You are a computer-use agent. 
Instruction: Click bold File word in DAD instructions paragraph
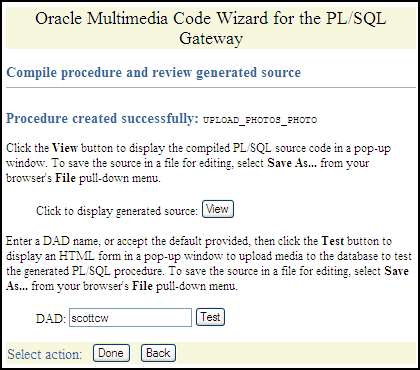pyautogui.click(x=142, y=286)
